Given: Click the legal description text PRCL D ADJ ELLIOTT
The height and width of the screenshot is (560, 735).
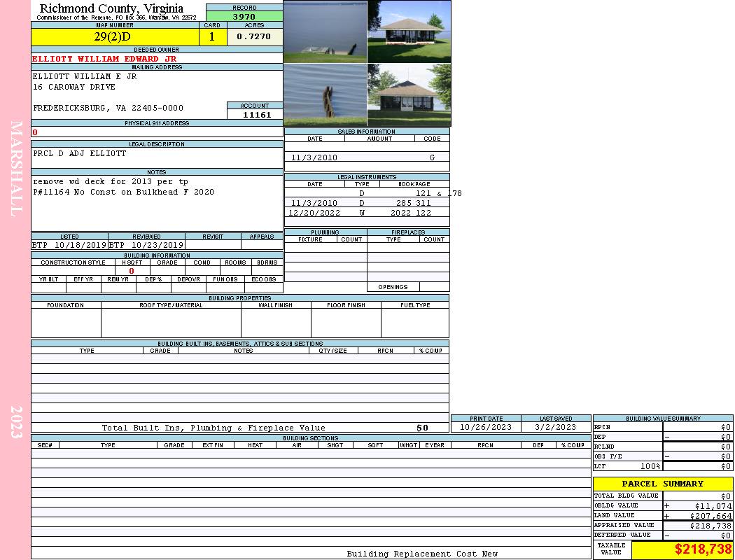Looking at the screenshot, I should (x=80, y=153).
